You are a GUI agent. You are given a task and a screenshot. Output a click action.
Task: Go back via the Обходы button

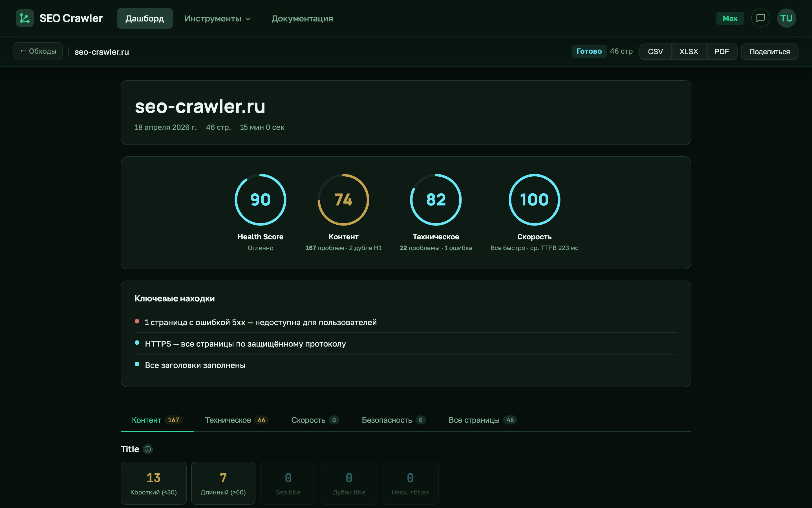click(38, 51)
